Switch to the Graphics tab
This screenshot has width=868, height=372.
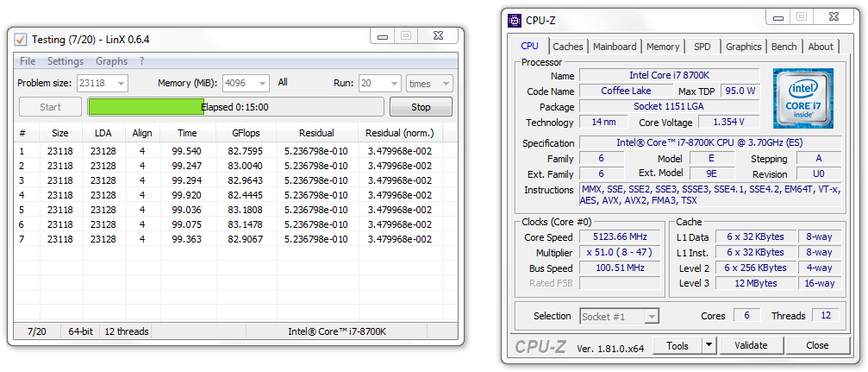[x=744, y=47]
